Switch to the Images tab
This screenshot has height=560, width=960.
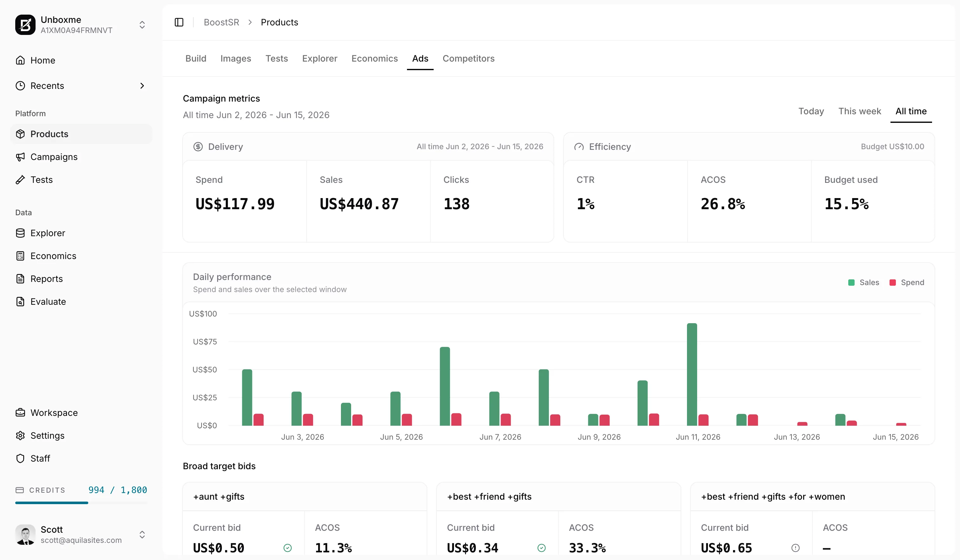point(236,59)
